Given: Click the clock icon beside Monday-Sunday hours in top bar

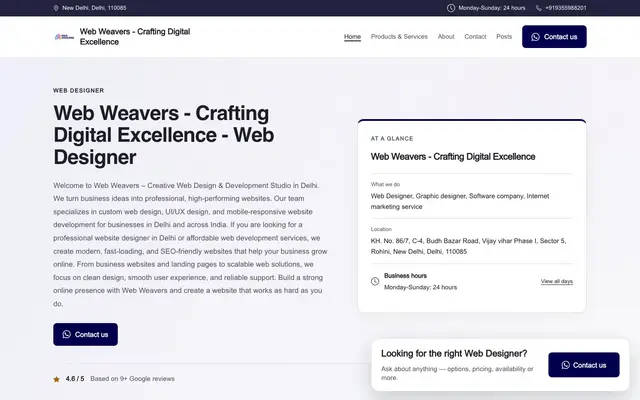Looking at the screenshot, I should [451, 8].
